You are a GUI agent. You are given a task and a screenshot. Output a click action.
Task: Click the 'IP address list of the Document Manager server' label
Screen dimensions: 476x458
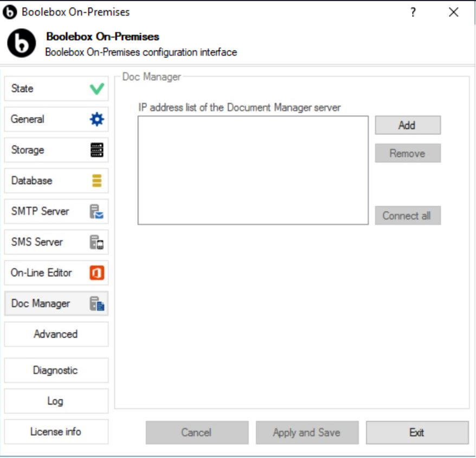[x=240, y=107]
